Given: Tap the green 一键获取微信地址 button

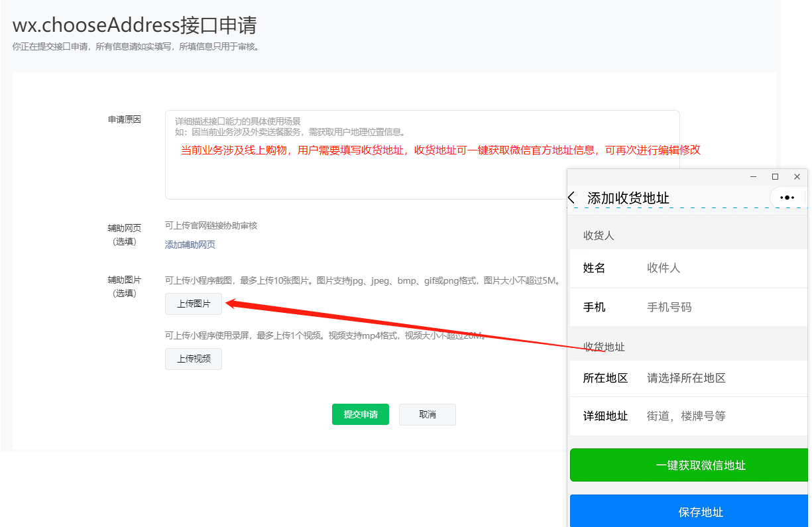Looking at the screenshot, I should coord(689,465).
